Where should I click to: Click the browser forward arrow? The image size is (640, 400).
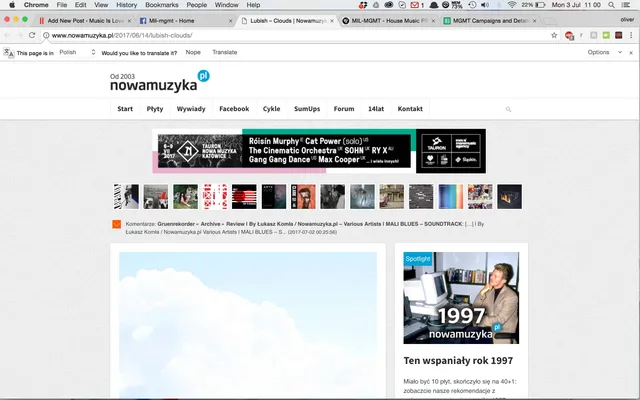[19, 36]
